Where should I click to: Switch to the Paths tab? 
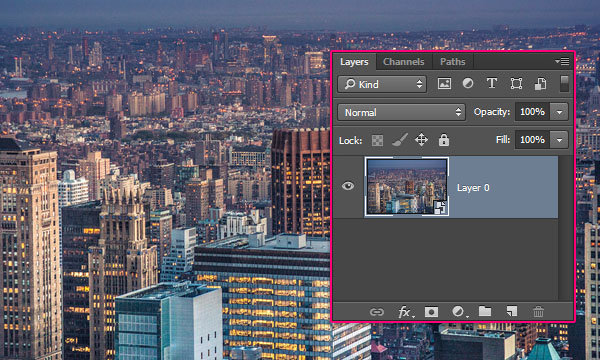click(452, 62)
